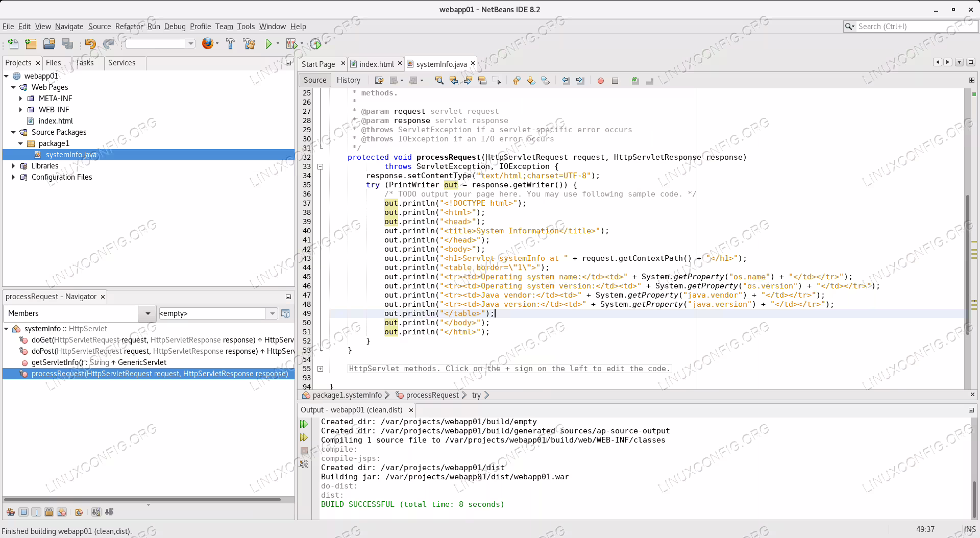Click the Last Edit editor icon
This screenshot has height=538, width=980.
(379, 80)
